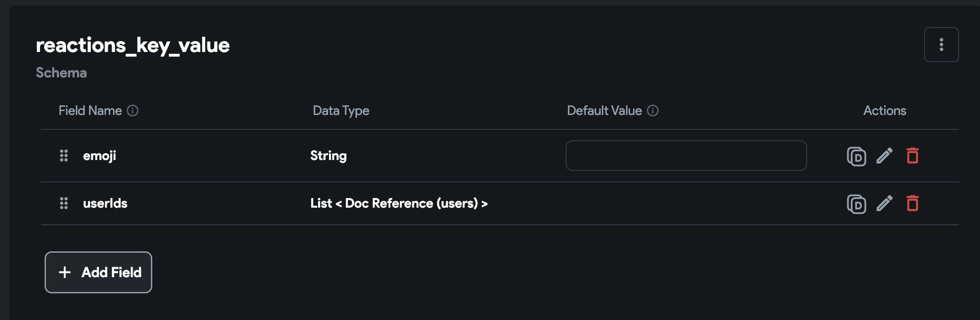Edit the userIds field
Image resolution: width=980 pixels, height=320 pixels.
884,203
